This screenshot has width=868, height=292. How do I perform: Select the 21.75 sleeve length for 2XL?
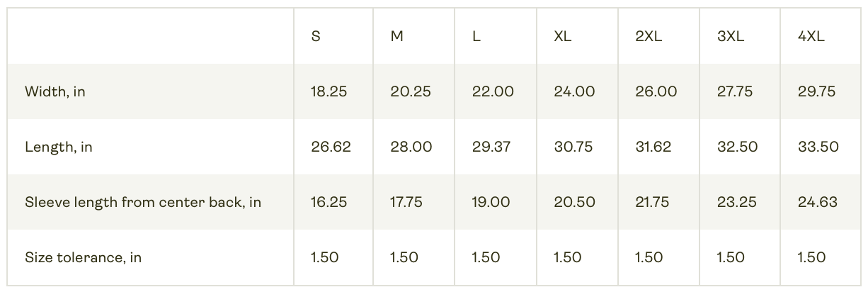[652, 202]
